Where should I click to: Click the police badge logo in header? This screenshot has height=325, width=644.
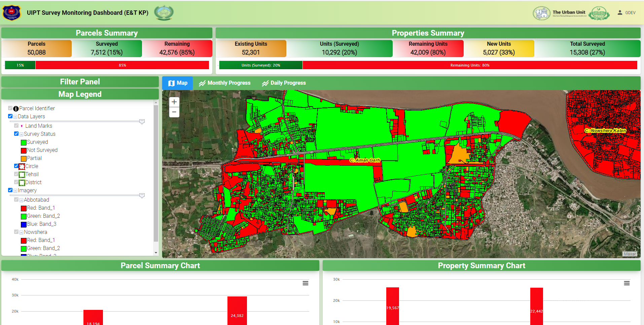12,13
